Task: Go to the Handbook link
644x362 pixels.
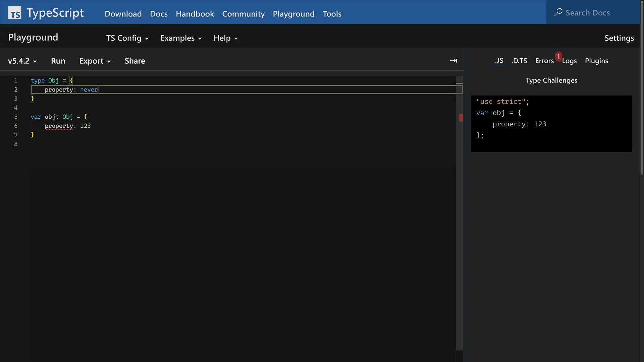Action: [195, 14]
